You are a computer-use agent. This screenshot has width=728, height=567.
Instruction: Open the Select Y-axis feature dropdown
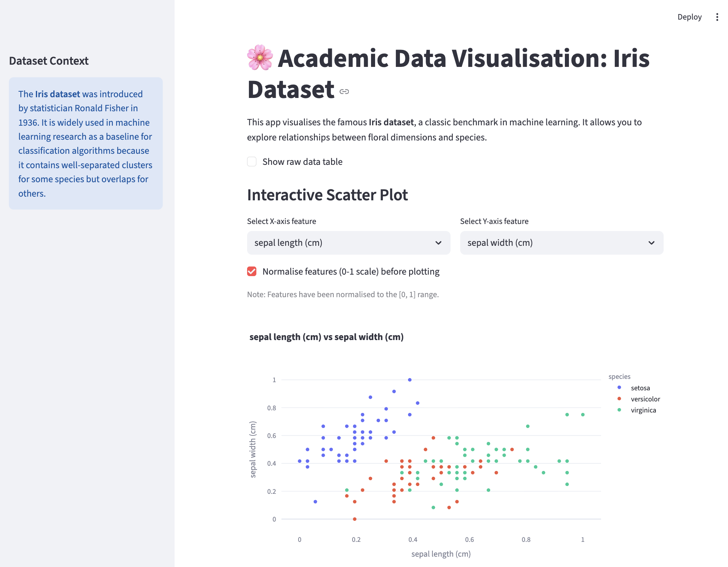tap(553, 243)
